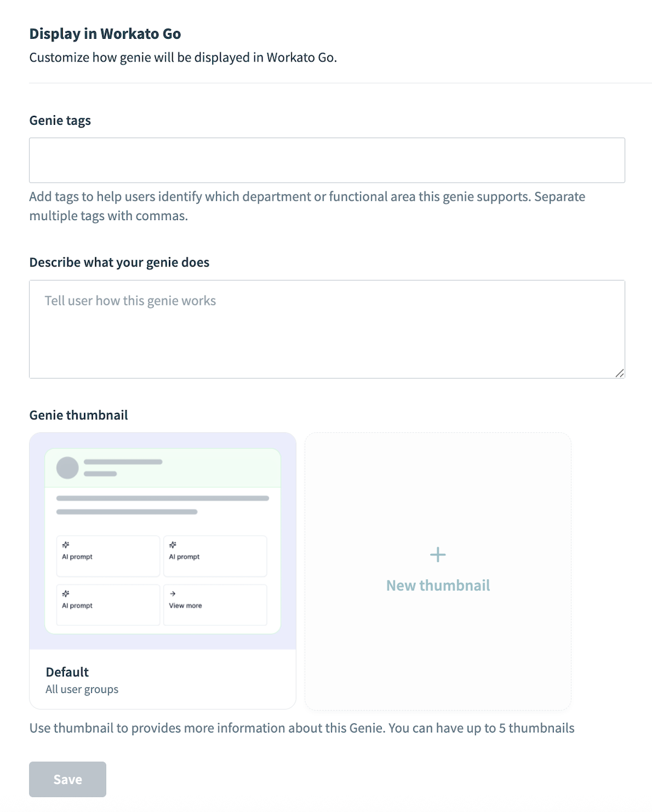This screenshot has height=812, width=652.
Task: Click the sparkle icon in top-right AI prompt tile
Action: [173, 545]
